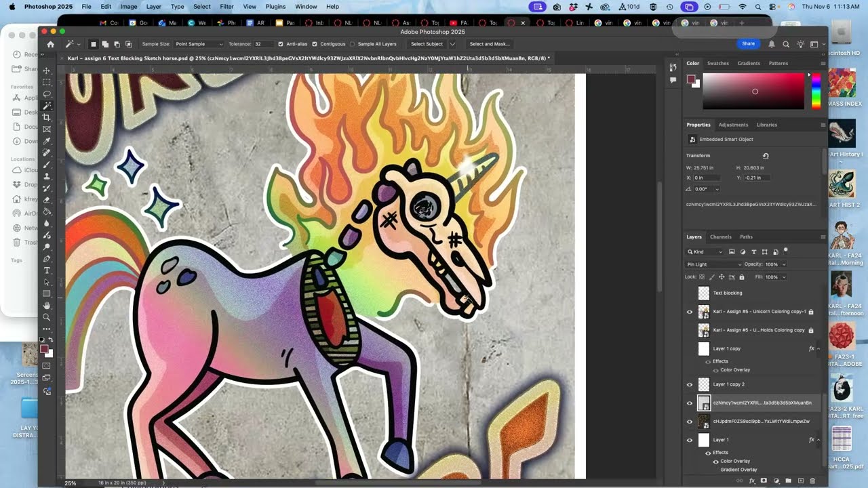Screen dimensions: 868x488
Task: Show the Text blocking layer
Action: point(690,293)
